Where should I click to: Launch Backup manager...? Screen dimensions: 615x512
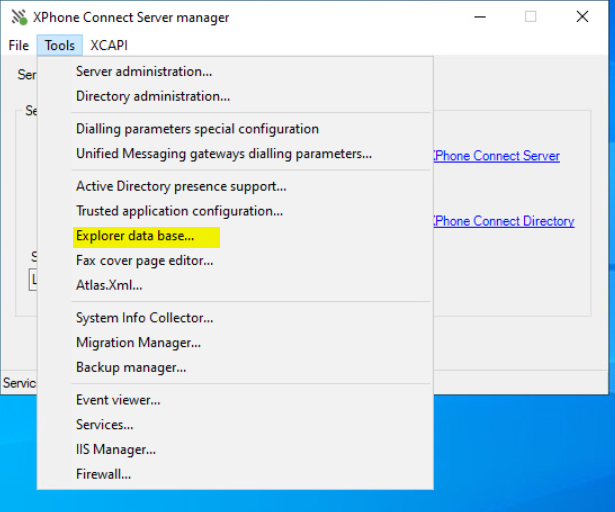(235, 367)
